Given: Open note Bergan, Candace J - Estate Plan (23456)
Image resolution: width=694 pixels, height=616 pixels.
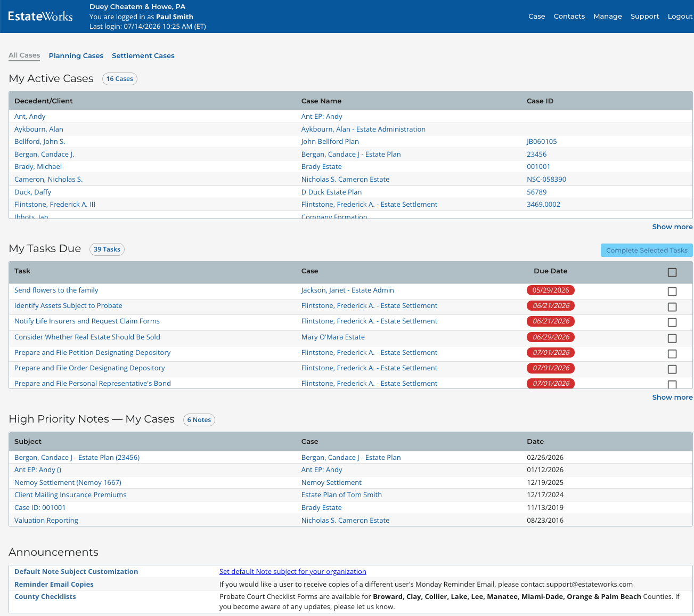Looking at the screenshot, I should coord(77,457).
